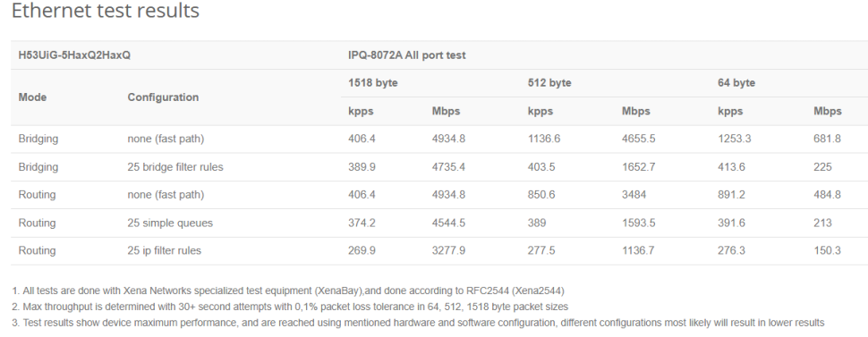The width and height of the screenshot is (868, 337).
Task: Select the 25 simple queues configuration cell
Action: tap(170, 223)
